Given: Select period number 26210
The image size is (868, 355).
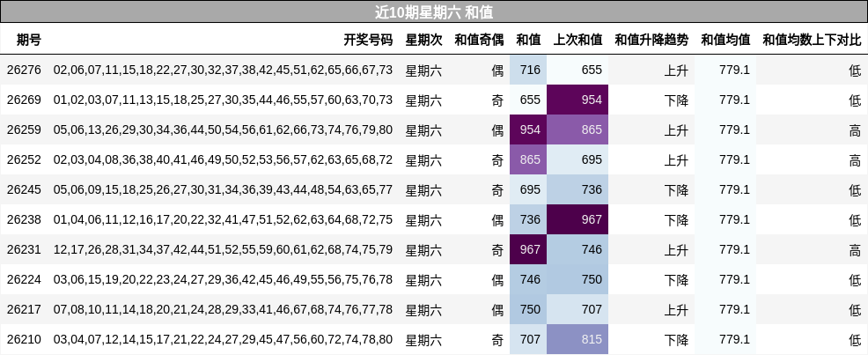Looking at the screenshot, I should [24, 339].
